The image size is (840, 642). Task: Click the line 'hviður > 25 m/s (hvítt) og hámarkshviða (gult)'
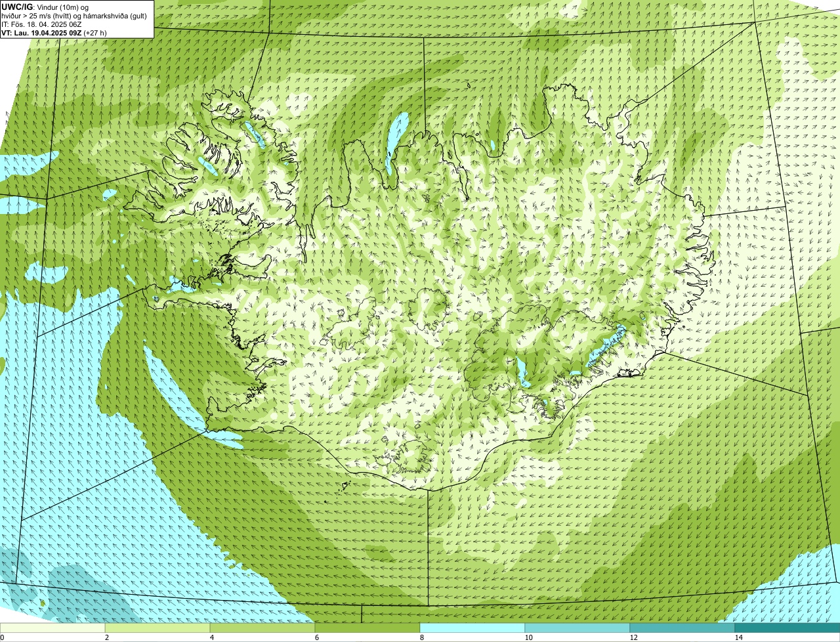click(x=74, y=16)
